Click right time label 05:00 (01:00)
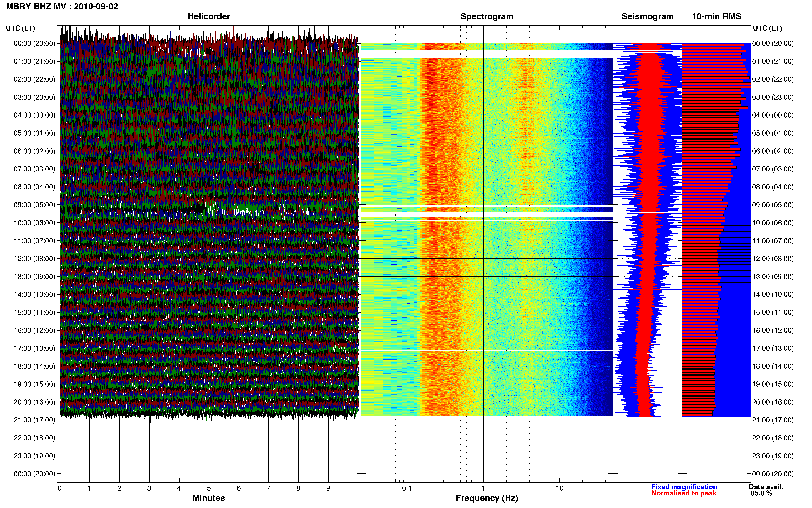812x508 pixels. click(x=773, y=133)
